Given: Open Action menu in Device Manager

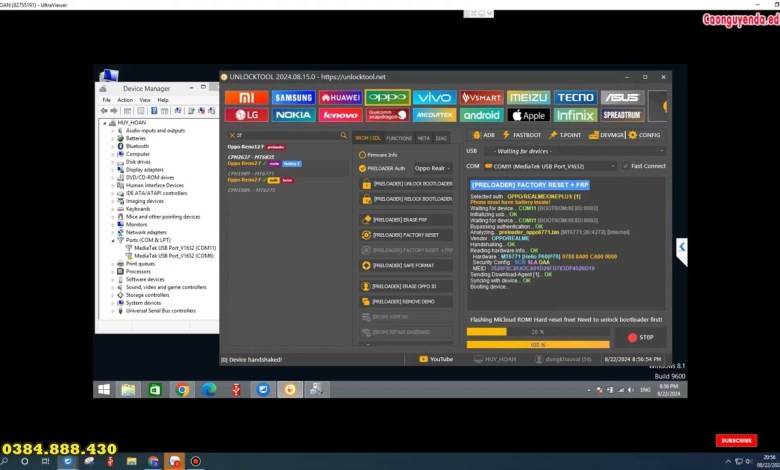Looking at the screenshot, I should (125, 100).
